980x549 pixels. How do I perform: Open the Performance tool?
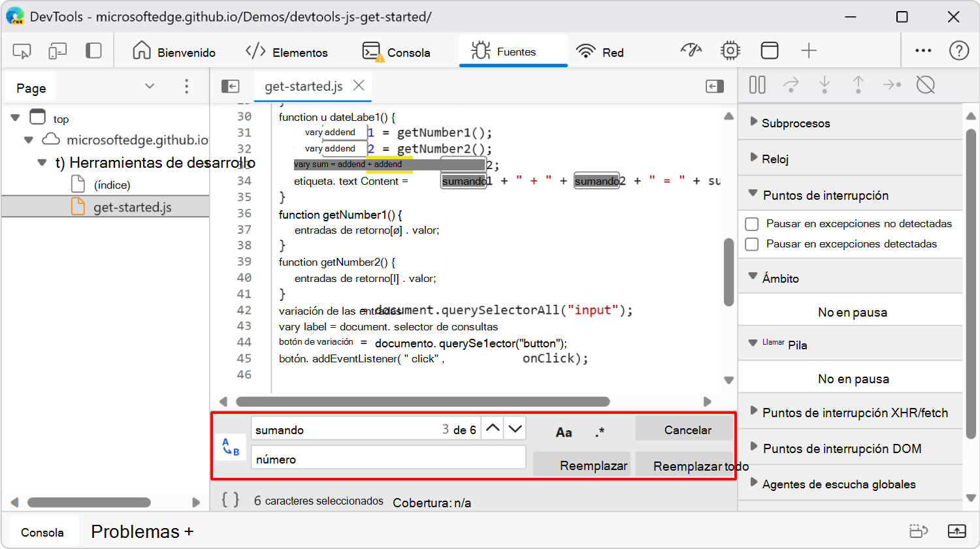(x=691, y=50)
